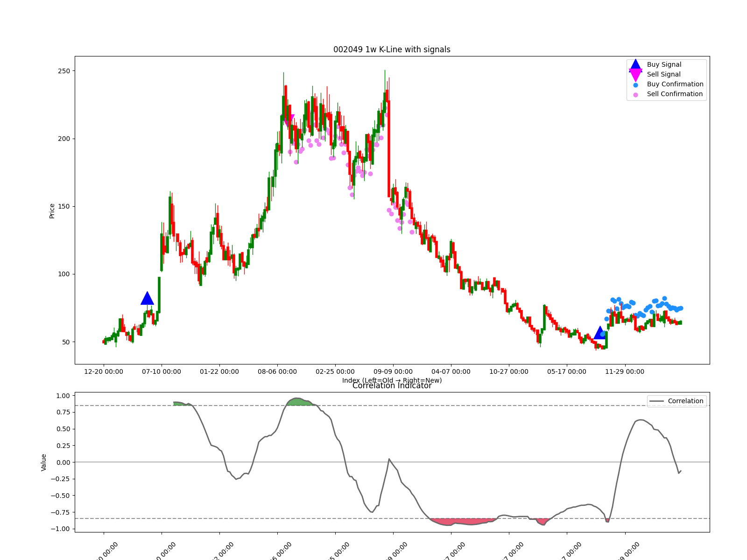Click the correlation tick label 0.25
Viewport: 747px width, 560px height.
[63, 446]
